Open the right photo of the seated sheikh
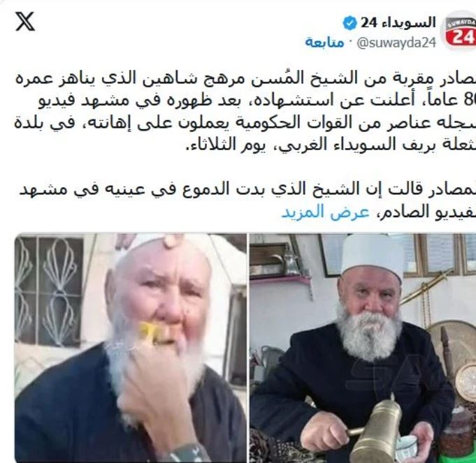The image size is (476, 463). [363, 348]
